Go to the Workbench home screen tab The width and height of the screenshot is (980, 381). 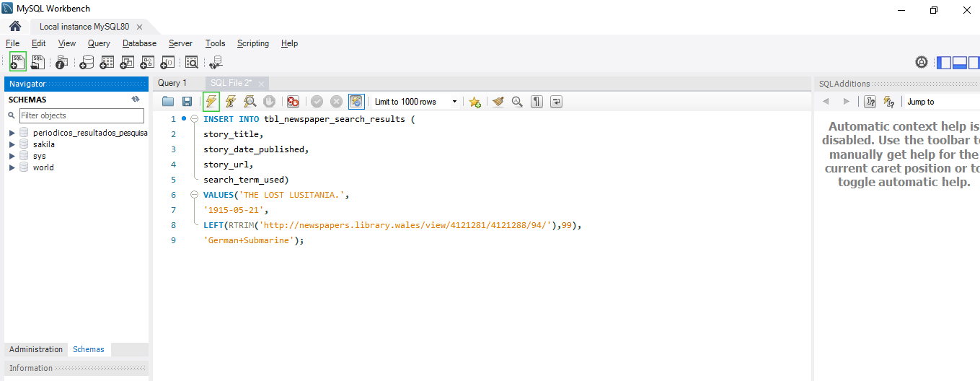coord(15,27)
